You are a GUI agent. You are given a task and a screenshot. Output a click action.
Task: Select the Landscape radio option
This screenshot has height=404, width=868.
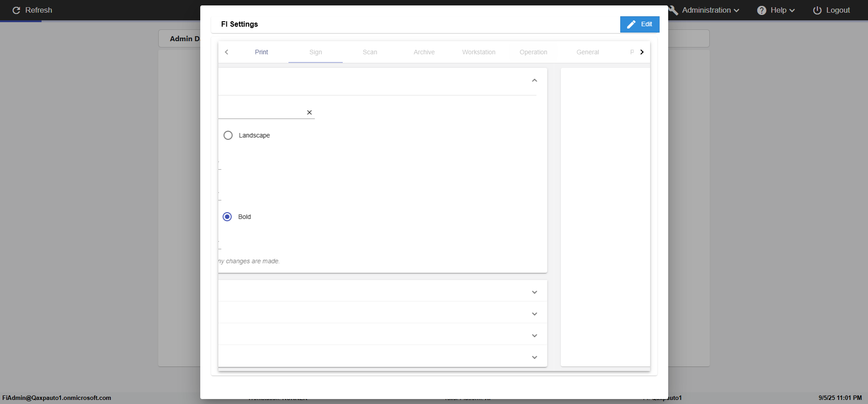228,135
